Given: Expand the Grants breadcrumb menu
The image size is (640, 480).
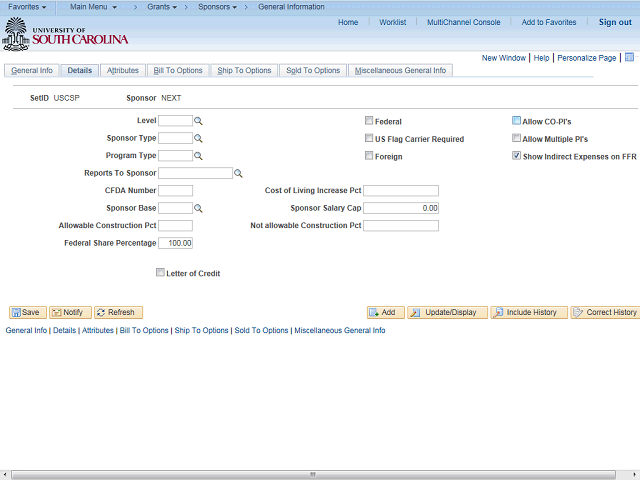Looking at the screenshot, I should (x=162, y=7).
